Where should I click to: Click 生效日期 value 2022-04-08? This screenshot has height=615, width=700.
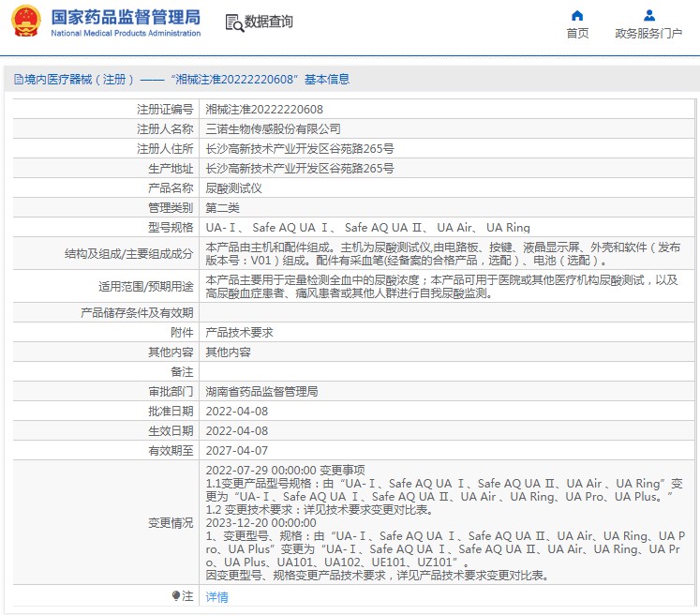point(236,431)
